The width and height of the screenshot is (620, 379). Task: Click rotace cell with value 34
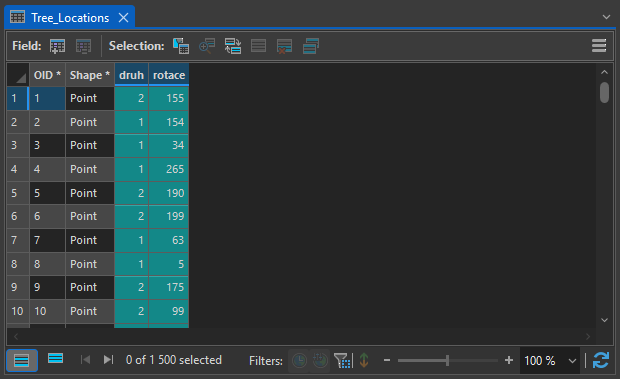(169, 145)
